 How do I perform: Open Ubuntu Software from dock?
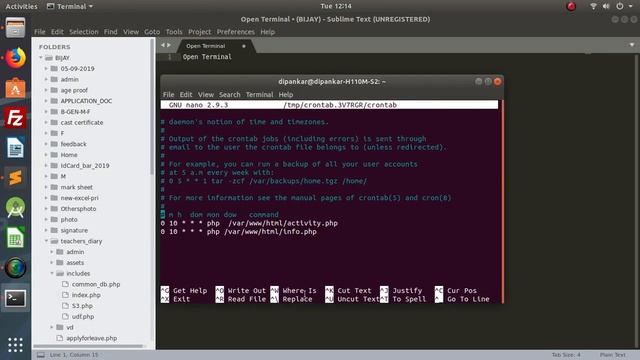[x=16, y=88]
